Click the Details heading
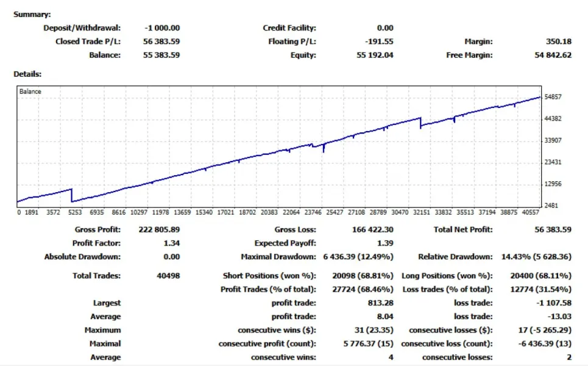588x366 pixels. [x=27, y=74]
